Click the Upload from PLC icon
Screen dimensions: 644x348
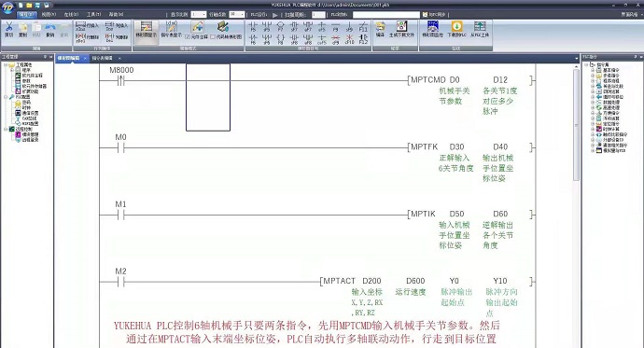point(480,30)
